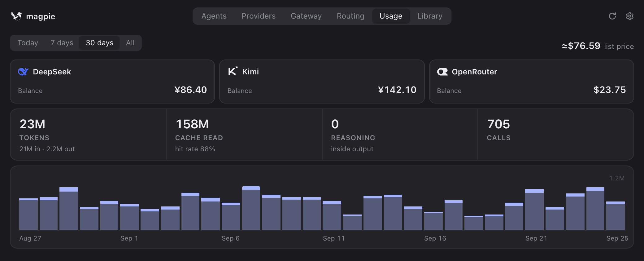Click the 0 REASONING stat
The height and width of the screenshot is (261, 644).
tap(400, 135)
